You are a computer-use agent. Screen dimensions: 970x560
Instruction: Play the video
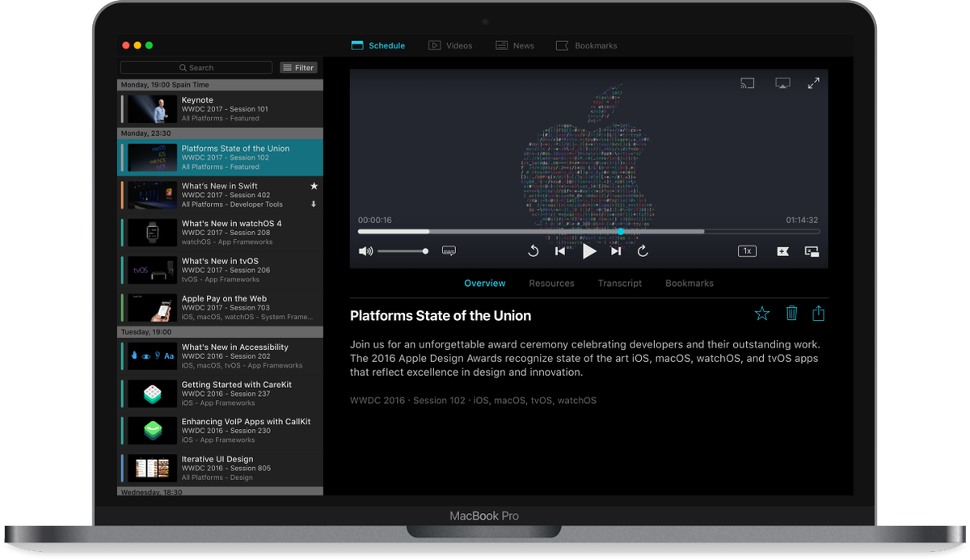pyautogui.click(x=589, y=251)
